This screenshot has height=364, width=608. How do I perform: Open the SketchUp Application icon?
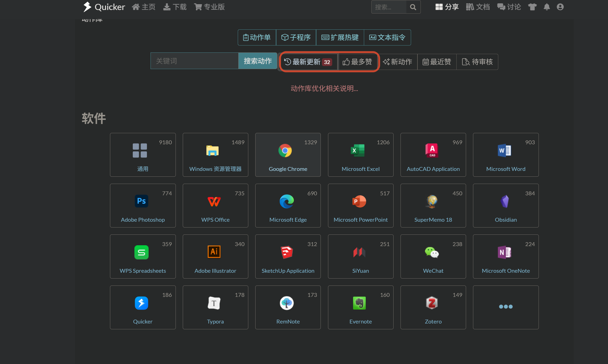click(x=287, y=252)
